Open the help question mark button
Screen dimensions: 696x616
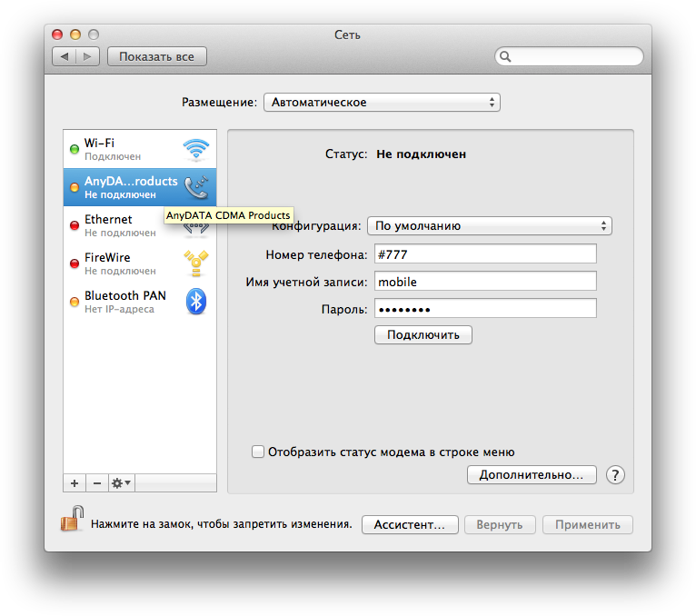point(615,475)
